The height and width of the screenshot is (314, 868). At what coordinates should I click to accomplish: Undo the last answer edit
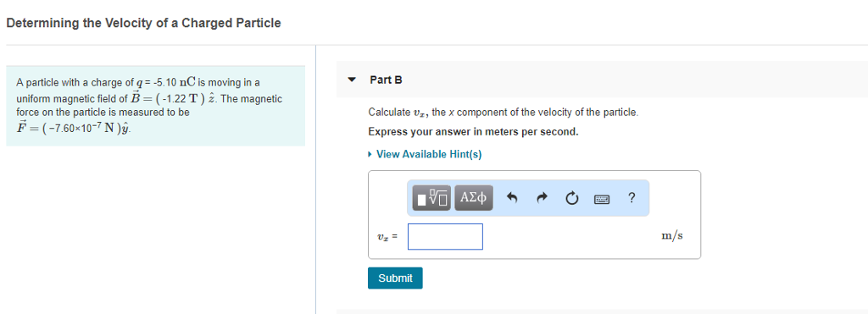coord(513,198)
